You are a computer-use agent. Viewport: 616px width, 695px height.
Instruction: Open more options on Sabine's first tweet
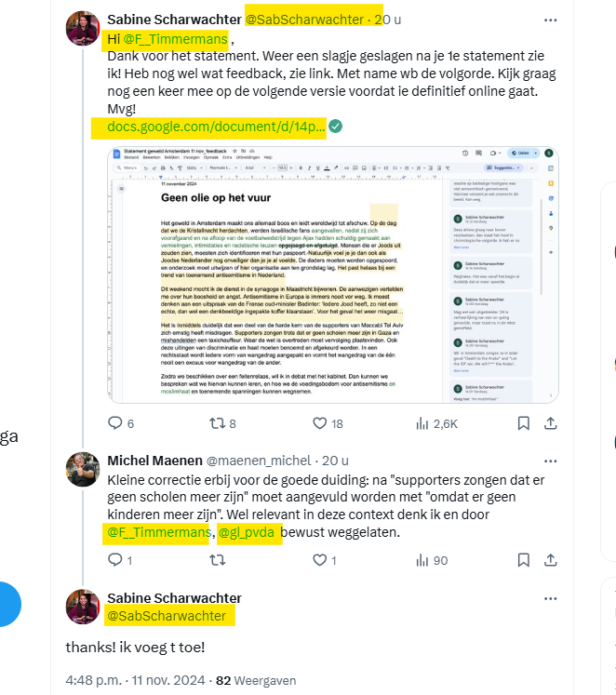click(x=550, y=20)
